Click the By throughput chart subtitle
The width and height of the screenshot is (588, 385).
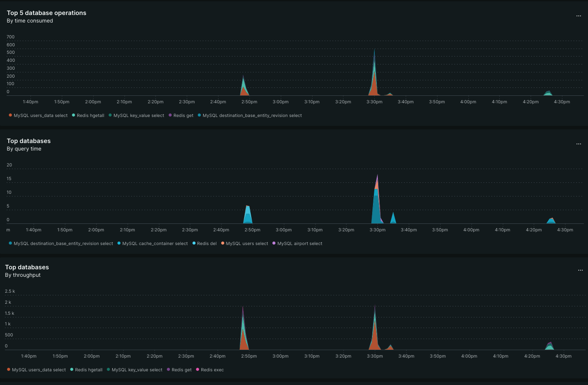click(x=23, y=275)
